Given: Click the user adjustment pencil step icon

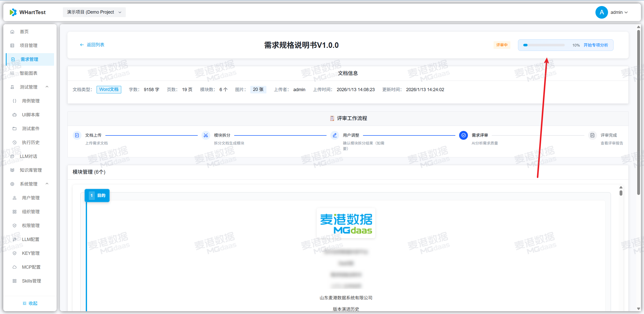Looking at the screenshot, I should click(x=335, y=135).
